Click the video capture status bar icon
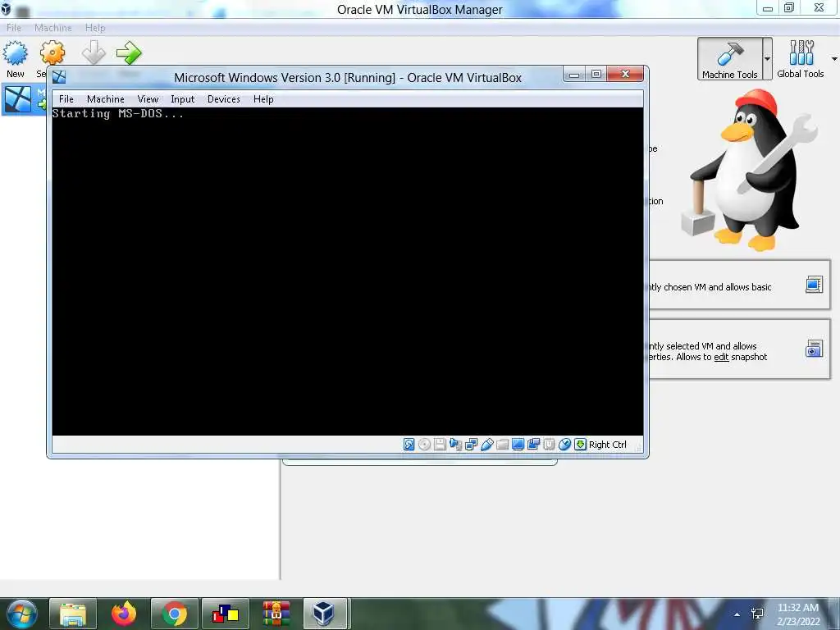The image size is (840, 630). [533, 444]
